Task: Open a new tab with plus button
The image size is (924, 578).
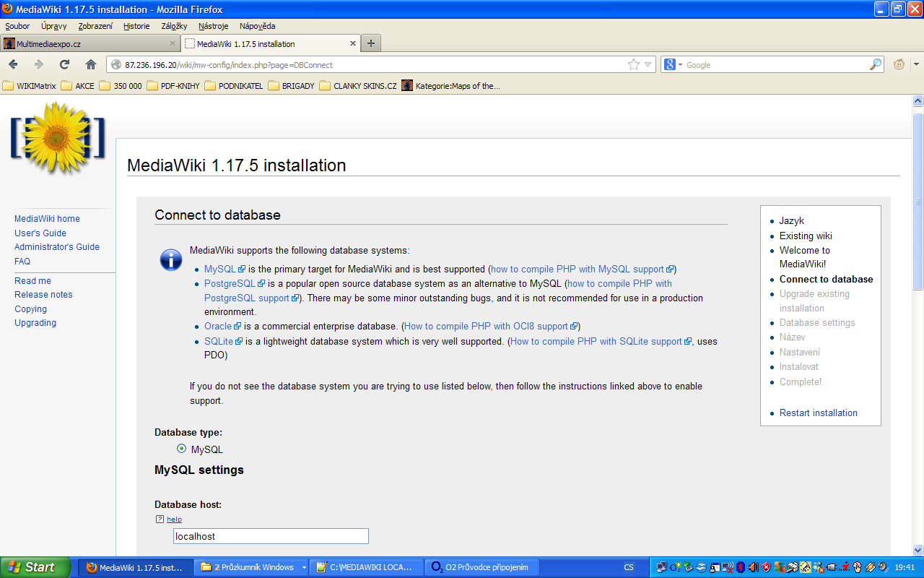Action: click(371, 43)
